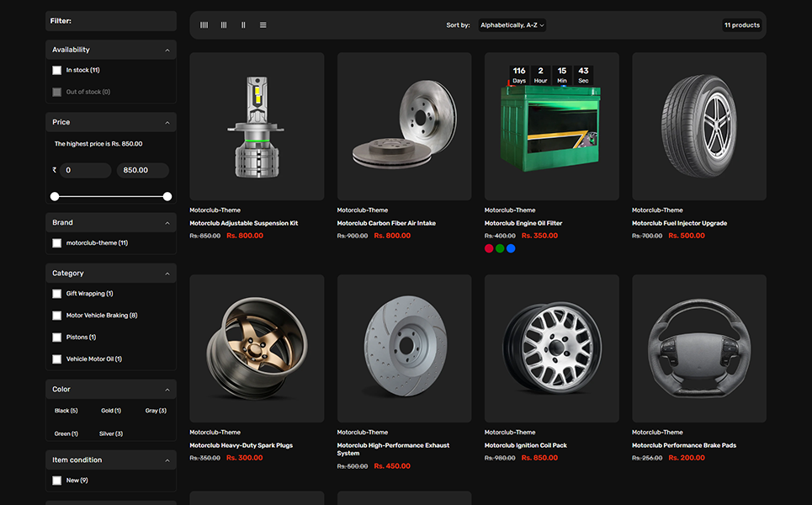Image resolution: width=812 pixels, height=505 pixels.
Task: Open Motorclub Ignition Coil Pack product link
Action: pos(526,445)
